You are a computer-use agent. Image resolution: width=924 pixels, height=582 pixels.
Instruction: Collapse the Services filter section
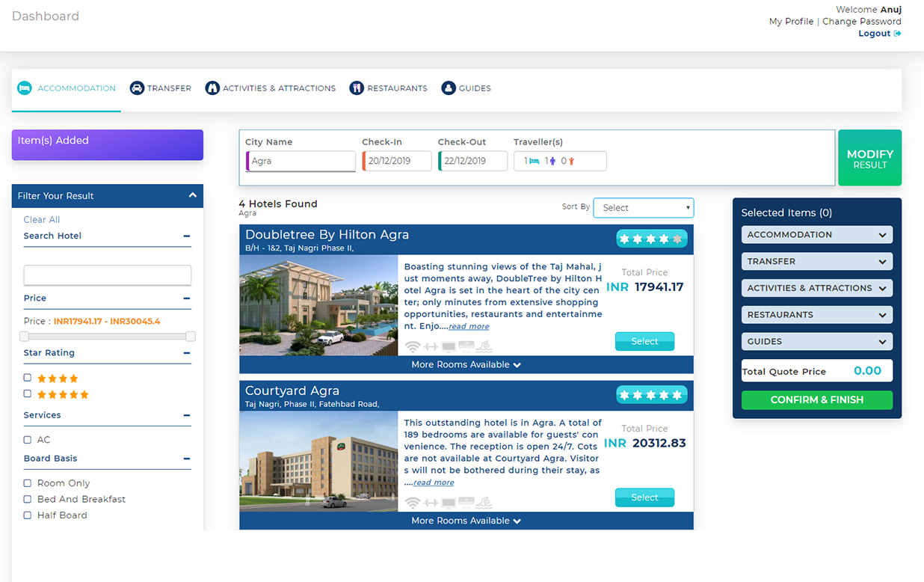[187, 415]
